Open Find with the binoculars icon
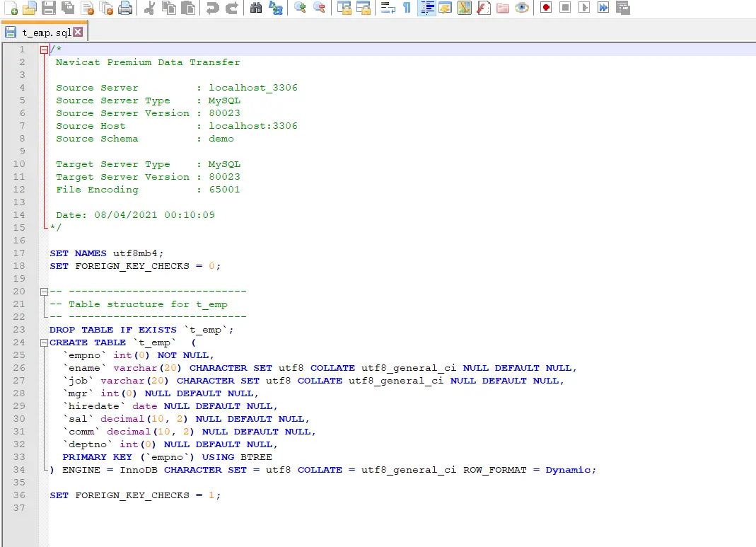The image size is (756, 547). coord(256,8)
